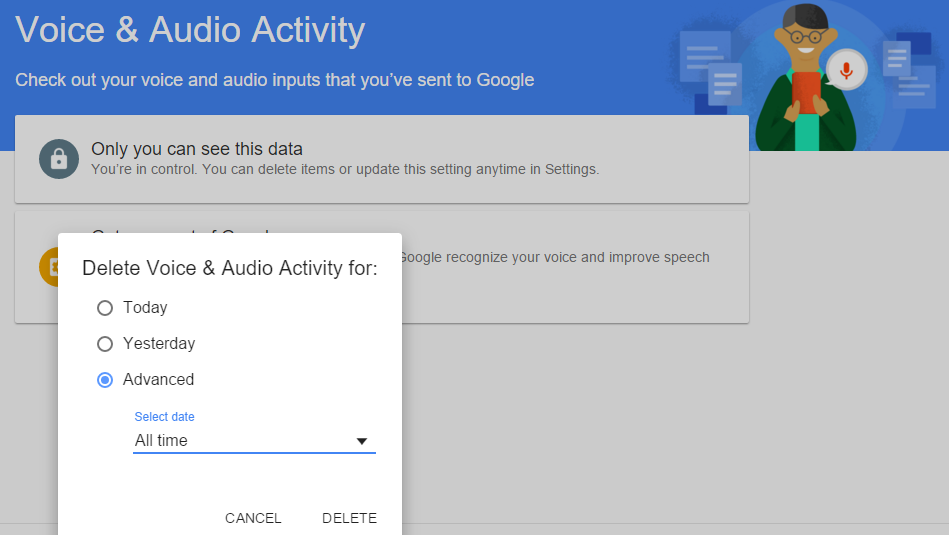The image size is (949, 535).
Task: Click the You're in control description text
Action: coord(345,169)
